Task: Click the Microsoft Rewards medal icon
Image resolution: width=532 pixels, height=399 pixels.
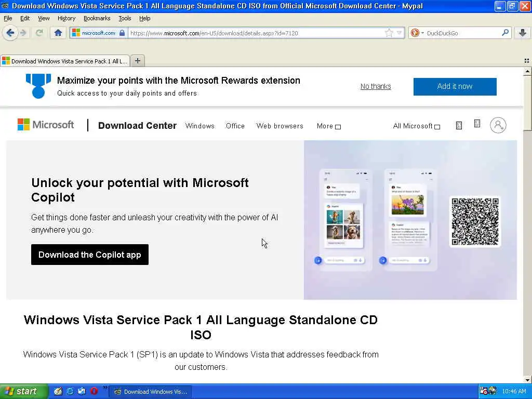Action: (38, 86)
